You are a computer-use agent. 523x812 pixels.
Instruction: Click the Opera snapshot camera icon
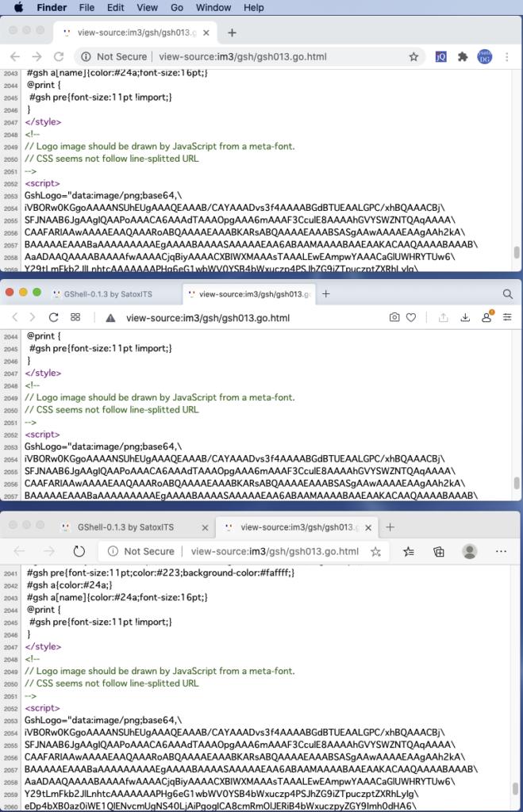(394, 317)
